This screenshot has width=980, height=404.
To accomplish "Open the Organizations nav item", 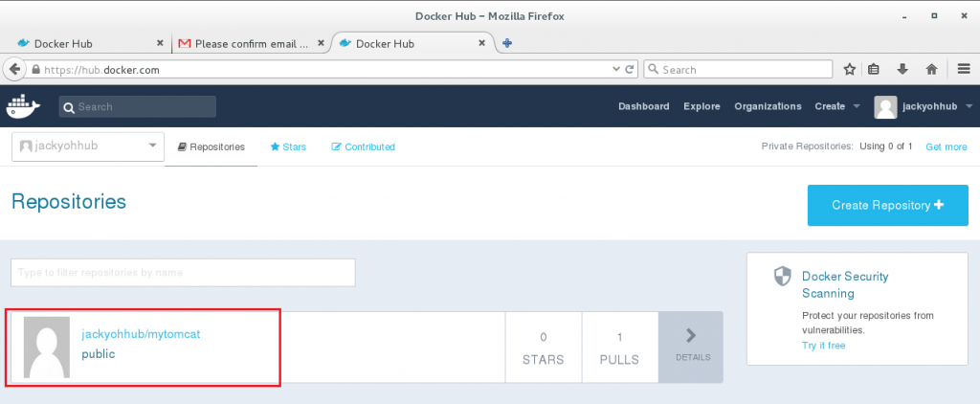I will [768, 106].
